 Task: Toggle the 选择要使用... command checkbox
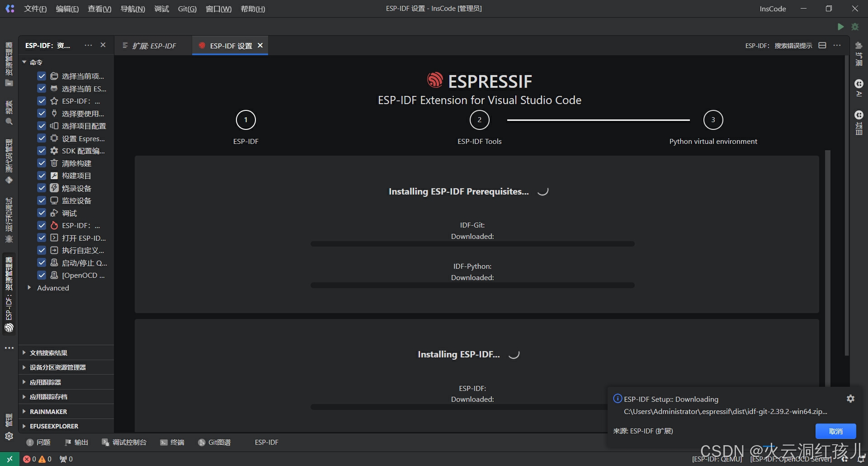coord(42,113)
